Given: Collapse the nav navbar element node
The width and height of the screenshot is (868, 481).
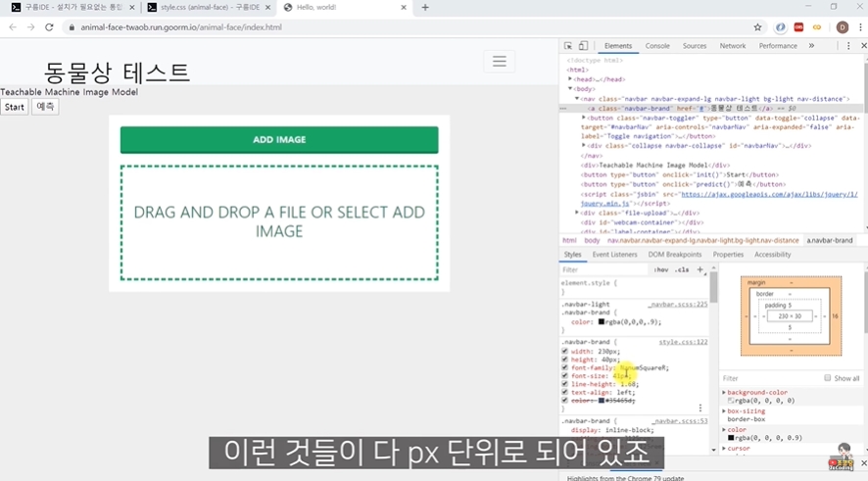Looking at the screenshot, I should (x=577, y=99).
